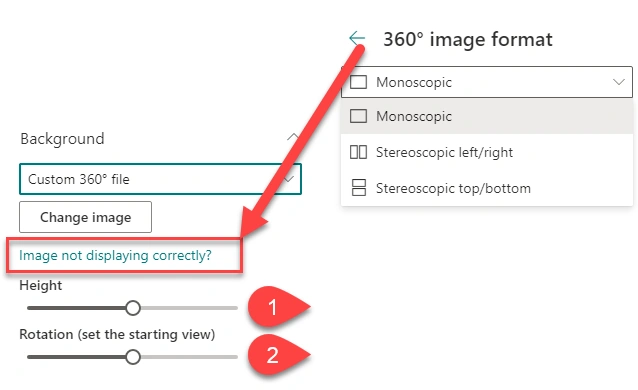The image size is (638, 390).
Task: Click the Stereoscopic left/right split icon
Action: coord(358,152)
